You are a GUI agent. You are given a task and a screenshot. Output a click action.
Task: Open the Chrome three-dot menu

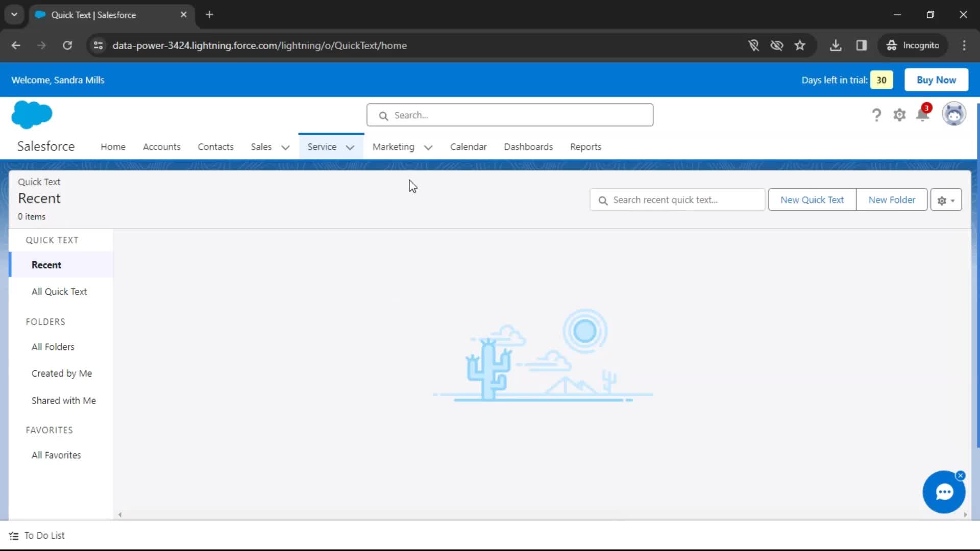[x=964, y=45]
